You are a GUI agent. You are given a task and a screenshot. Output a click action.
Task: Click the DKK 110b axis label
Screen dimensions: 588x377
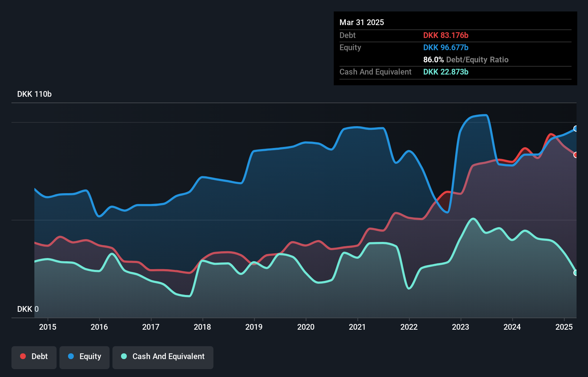[x=34, y=94]
